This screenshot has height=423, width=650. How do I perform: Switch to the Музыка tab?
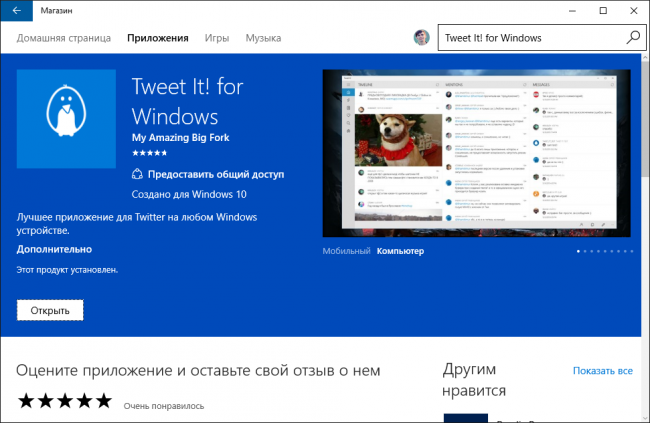point(263,38)
